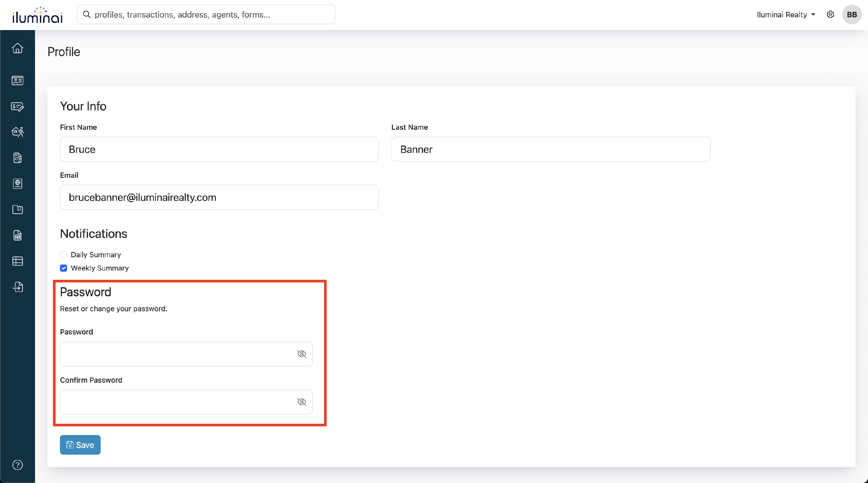The width and height of the screenshot is (868, 483).
Task: Click the 'Reset or change your password.' text
Action: pyautogui.click(x=113, y=309)
